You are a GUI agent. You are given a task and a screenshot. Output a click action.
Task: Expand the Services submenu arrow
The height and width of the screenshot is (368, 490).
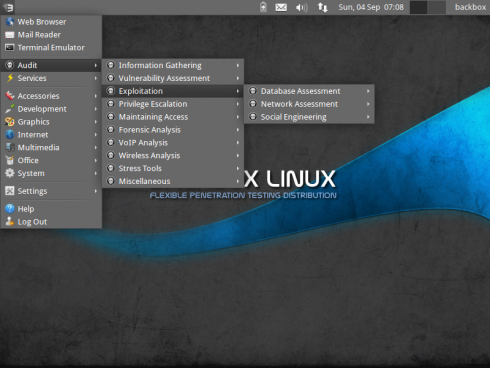click(96, 78)
